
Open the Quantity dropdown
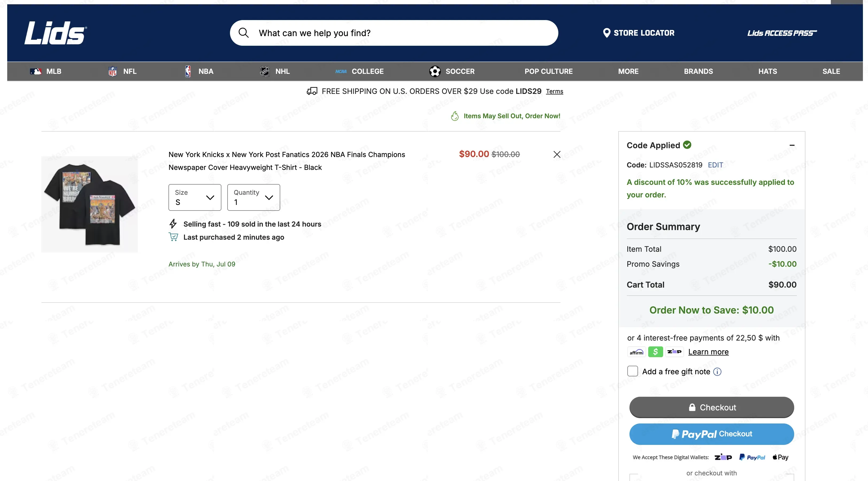pos(254,197)
